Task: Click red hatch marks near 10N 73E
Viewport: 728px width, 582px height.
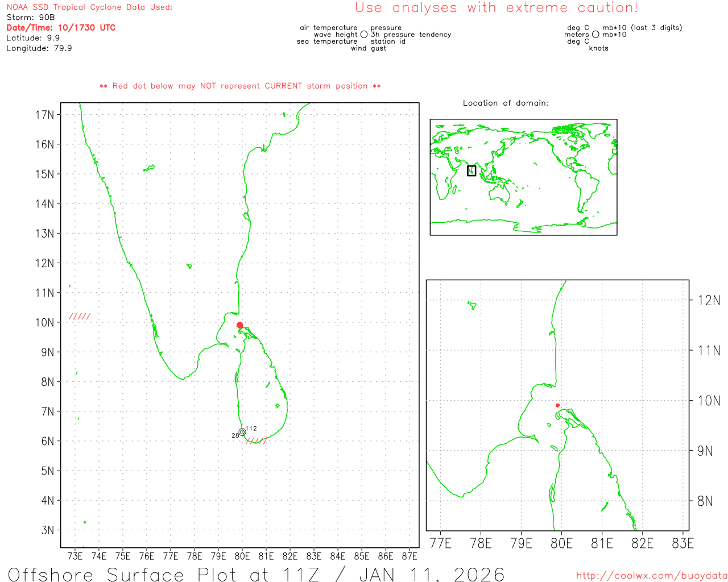Action: click(80, 317)
